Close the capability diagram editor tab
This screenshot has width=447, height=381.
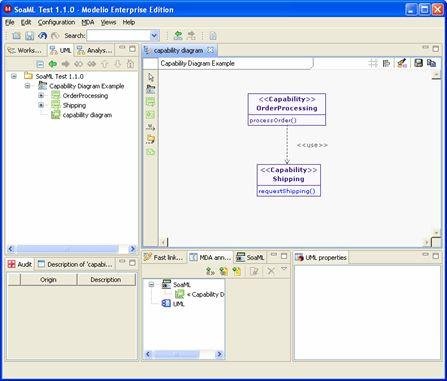click(210, 50)
